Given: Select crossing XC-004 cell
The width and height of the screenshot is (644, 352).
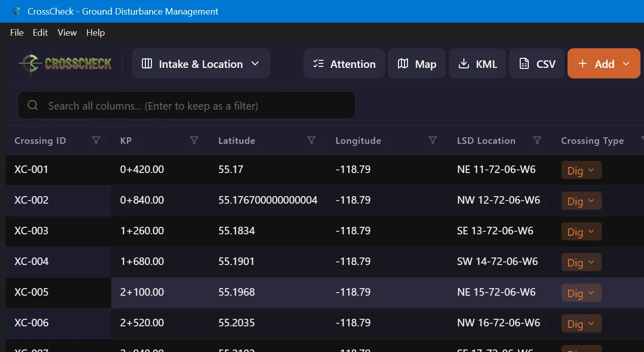Looking at the screenshot, I should (x=58, y=261).
